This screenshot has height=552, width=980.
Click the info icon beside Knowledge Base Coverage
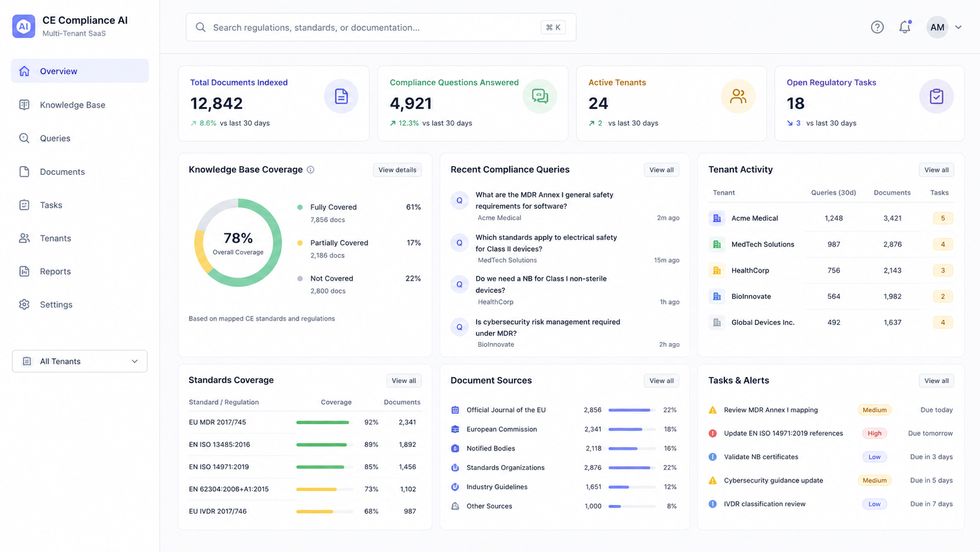coord(311,170)
